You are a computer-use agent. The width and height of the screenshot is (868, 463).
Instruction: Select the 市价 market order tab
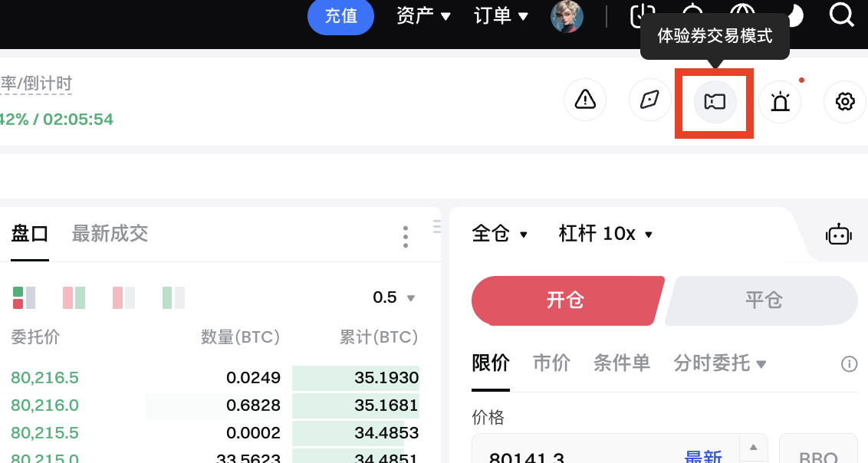click(551, 363)
